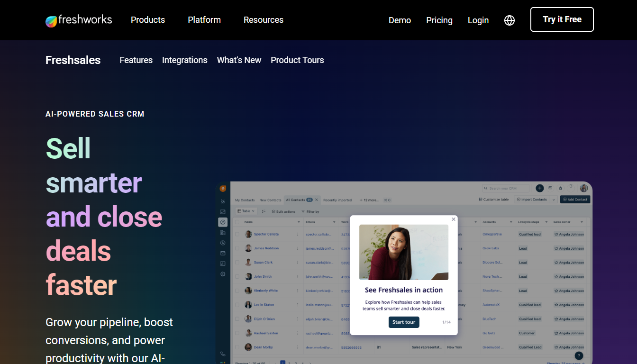Click the quick-add plus icon in CRM header
637x364 pixels.
point(540,188)
